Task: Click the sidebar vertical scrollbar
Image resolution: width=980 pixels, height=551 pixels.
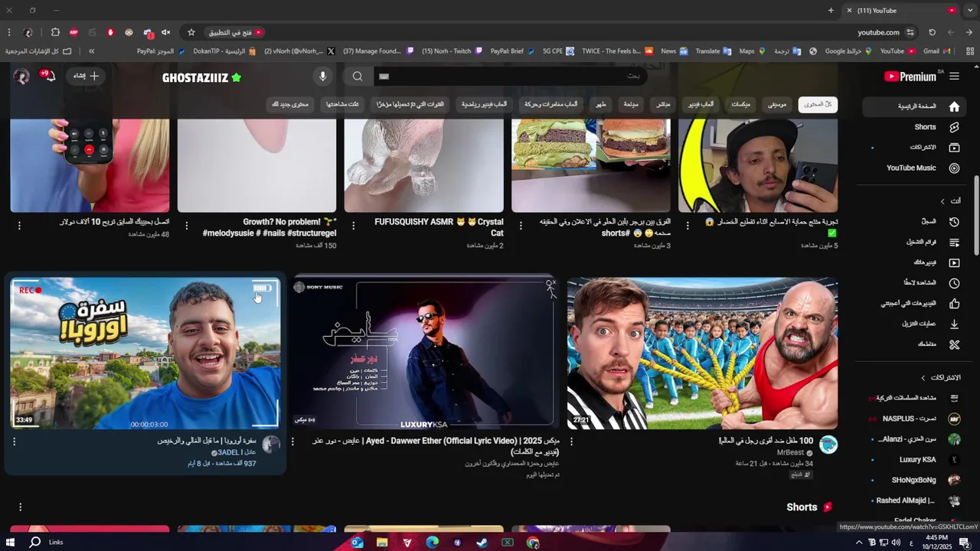Action: click(976, 214)
